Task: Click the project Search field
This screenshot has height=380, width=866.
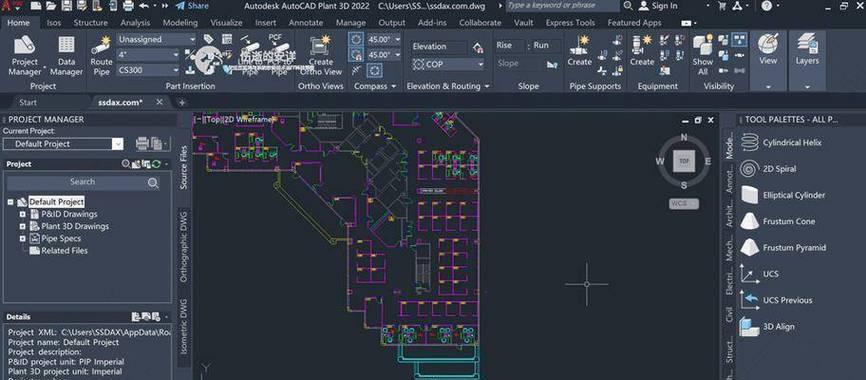Action: tap(83, 182)
